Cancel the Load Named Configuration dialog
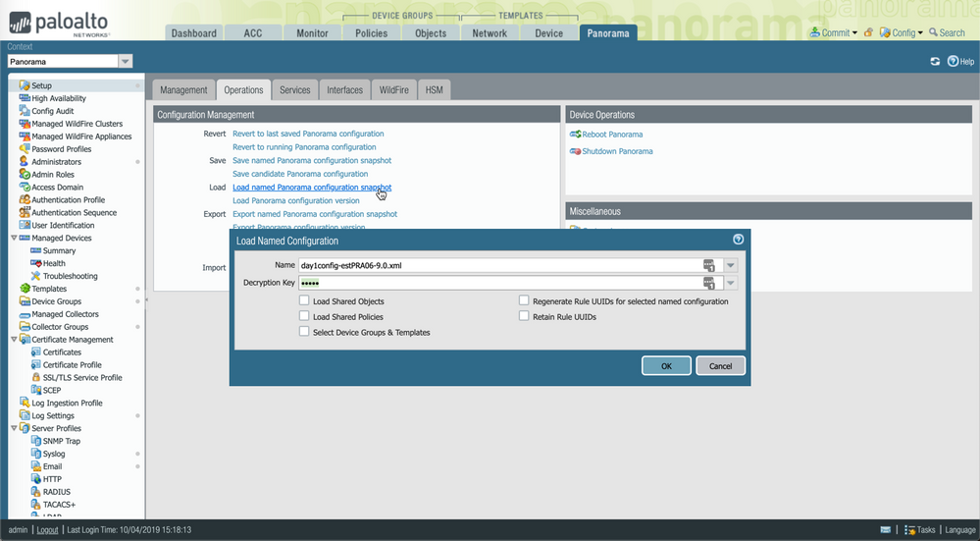The width and height of the screenshot is (980, 541). coord(720,366)
